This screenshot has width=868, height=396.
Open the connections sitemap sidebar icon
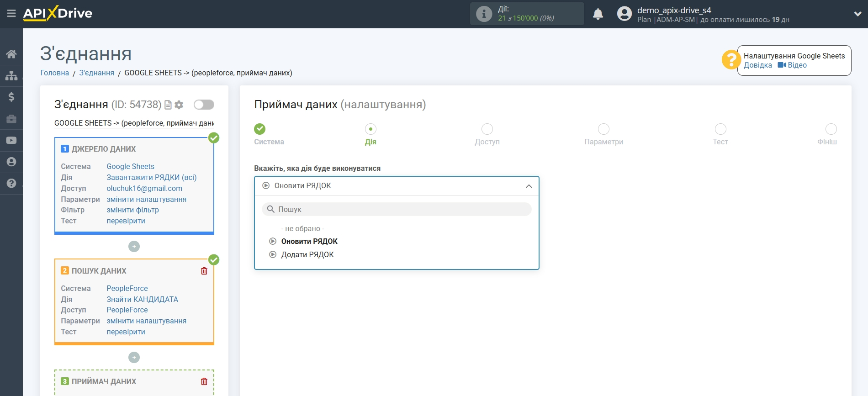coord(11,75)
